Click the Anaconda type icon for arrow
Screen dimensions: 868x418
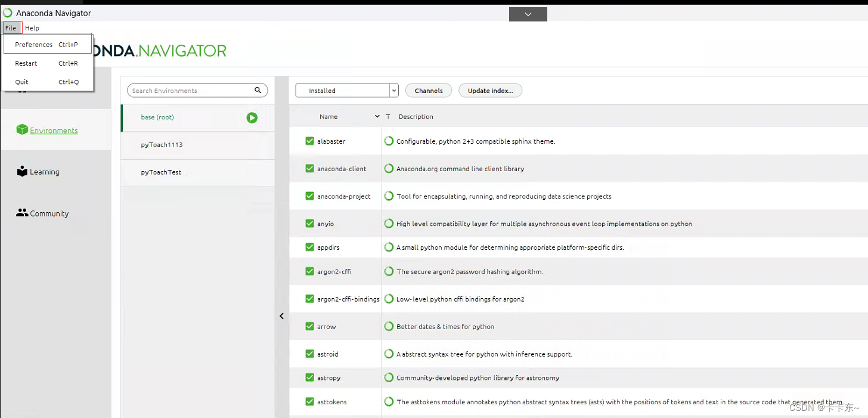click(389, 326)
